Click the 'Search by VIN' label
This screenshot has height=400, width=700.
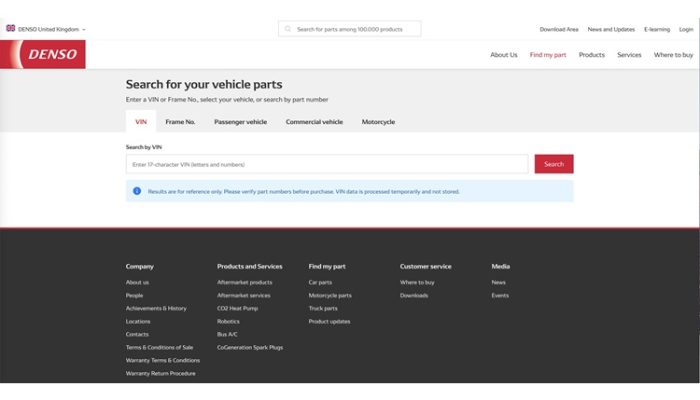pos(144,147)
